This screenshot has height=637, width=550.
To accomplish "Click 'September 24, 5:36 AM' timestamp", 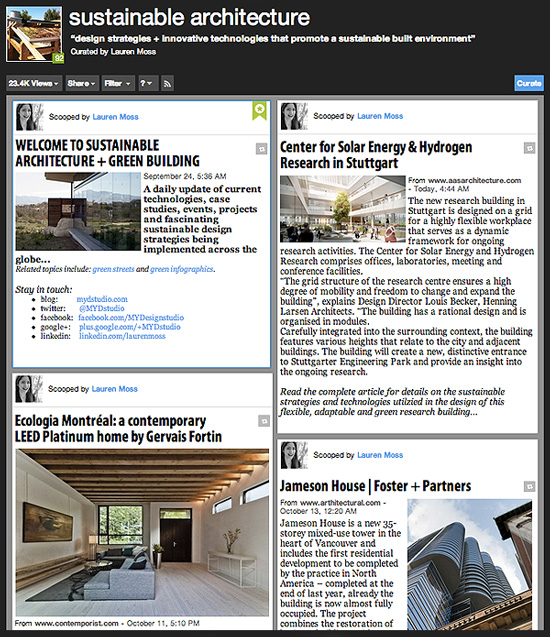I will 185,176.
